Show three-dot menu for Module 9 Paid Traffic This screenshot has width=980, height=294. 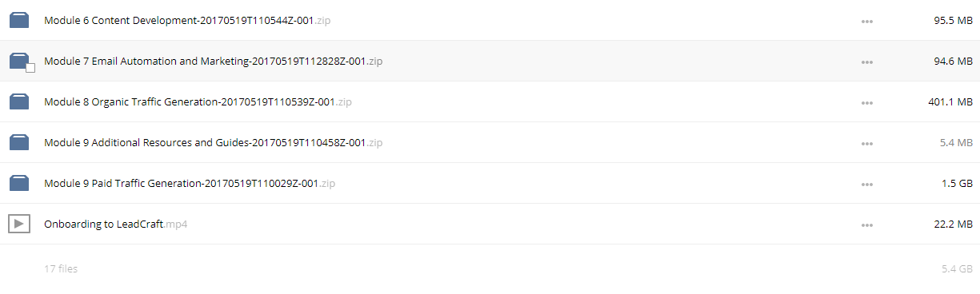tap(867, 185)
